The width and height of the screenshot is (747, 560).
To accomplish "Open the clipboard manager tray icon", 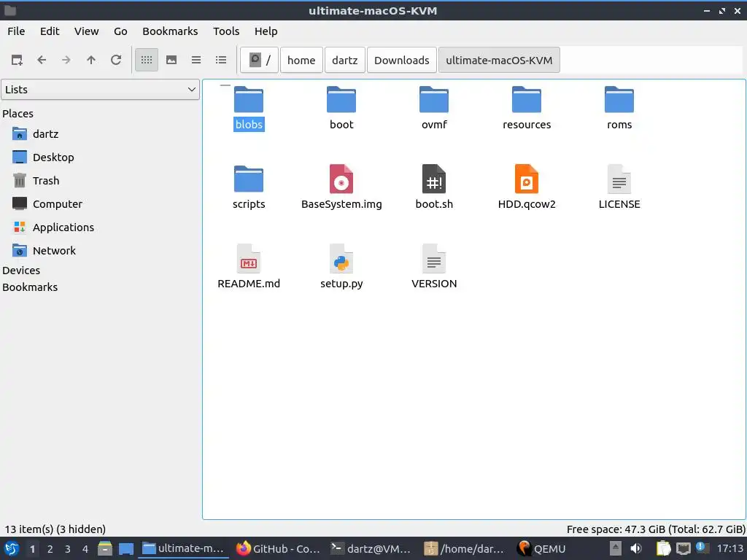I will tap(663, 548).
